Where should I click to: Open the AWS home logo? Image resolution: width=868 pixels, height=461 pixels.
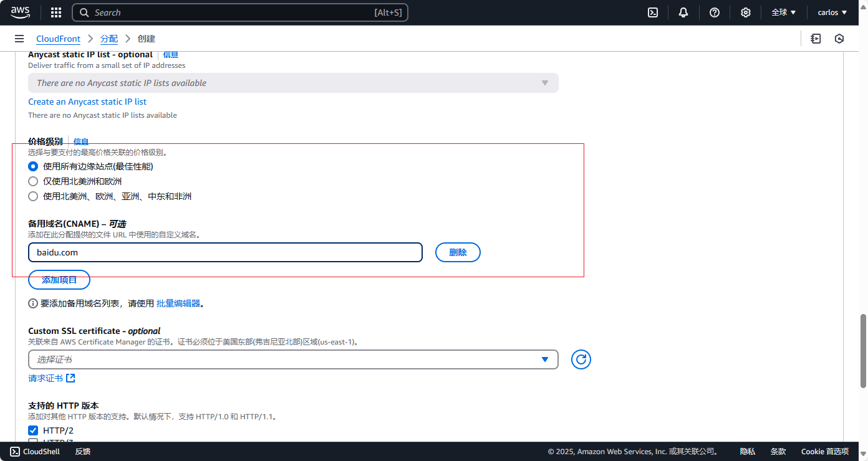[x=21, y=12]
